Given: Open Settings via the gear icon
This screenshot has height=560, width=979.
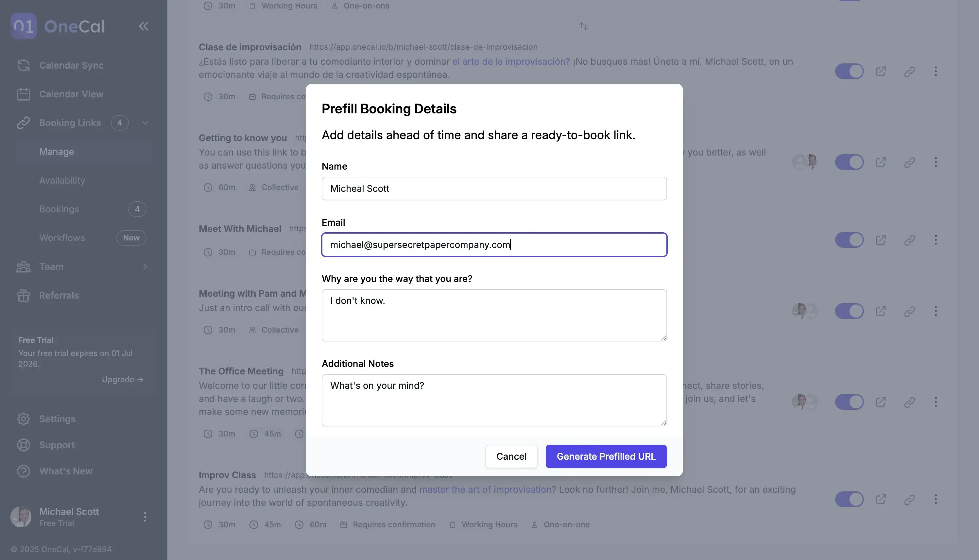Looking at the screenshot, I should point(24,419).
